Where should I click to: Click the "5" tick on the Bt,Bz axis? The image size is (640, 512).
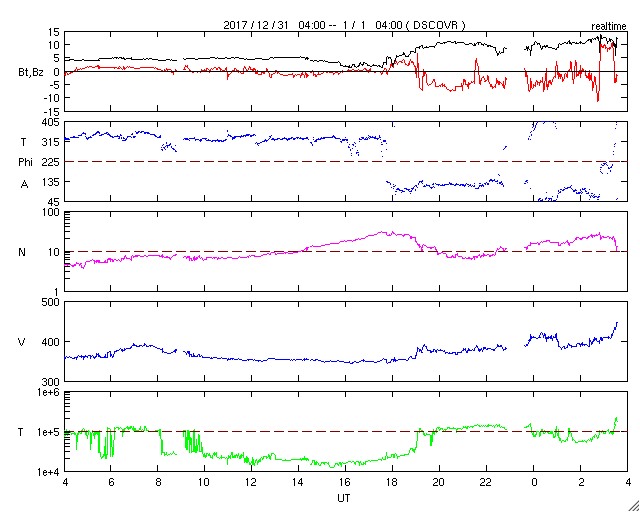tap(57, 58)
